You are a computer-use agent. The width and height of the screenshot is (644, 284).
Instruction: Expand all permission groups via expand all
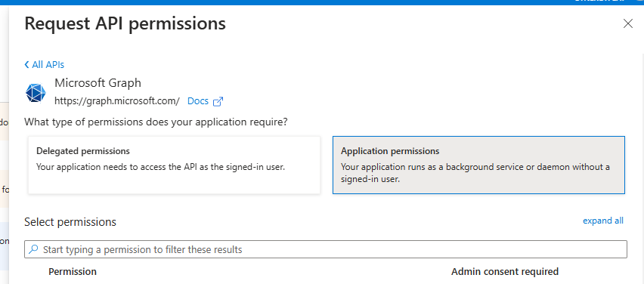click(x=603, y=221)
